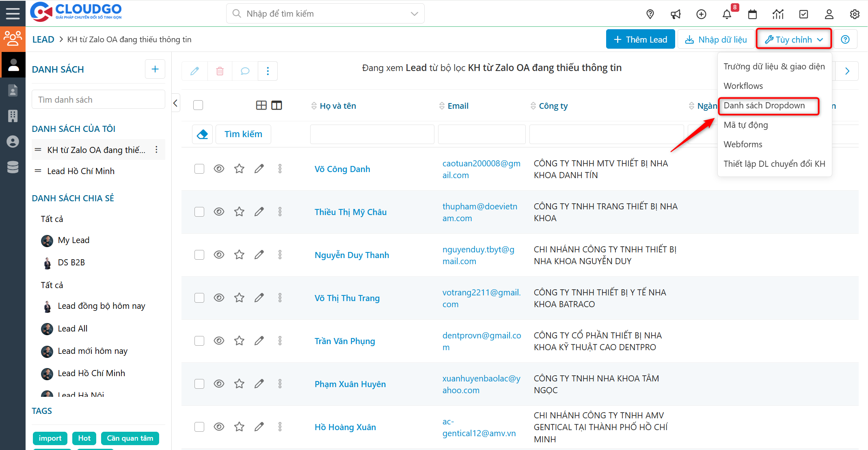Click the Thêm Lead button
868x450 pixels.
point(640,39)
